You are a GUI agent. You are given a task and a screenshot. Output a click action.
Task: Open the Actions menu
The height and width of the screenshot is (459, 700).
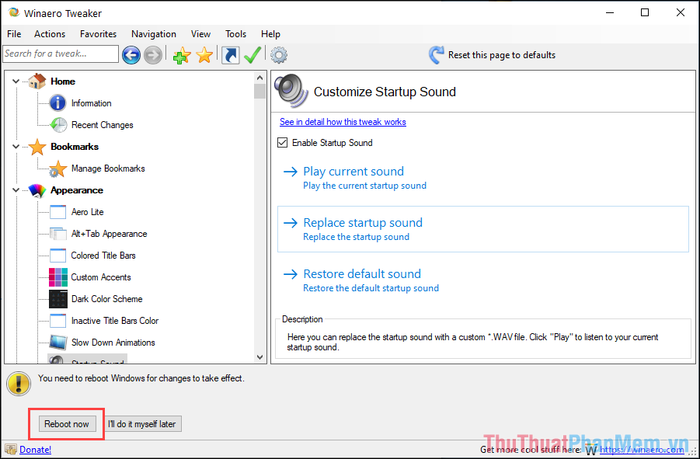tap(50, 34)
